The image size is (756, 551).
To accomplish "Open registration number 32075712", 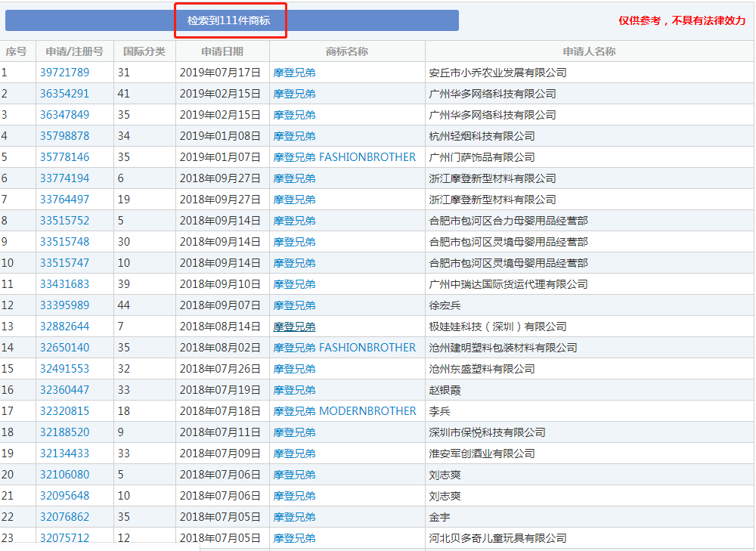I will click(x=64, y=537).
